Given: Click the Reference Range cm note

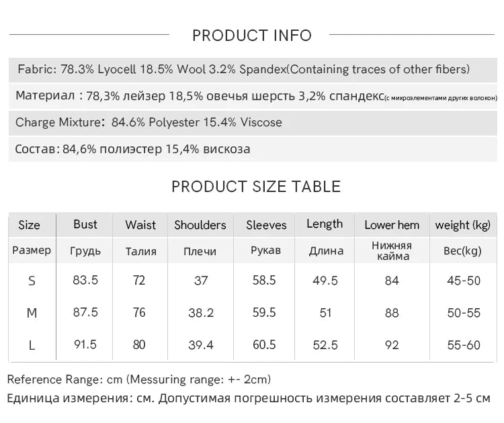Looking at the screenshot, I should (139, 379).
